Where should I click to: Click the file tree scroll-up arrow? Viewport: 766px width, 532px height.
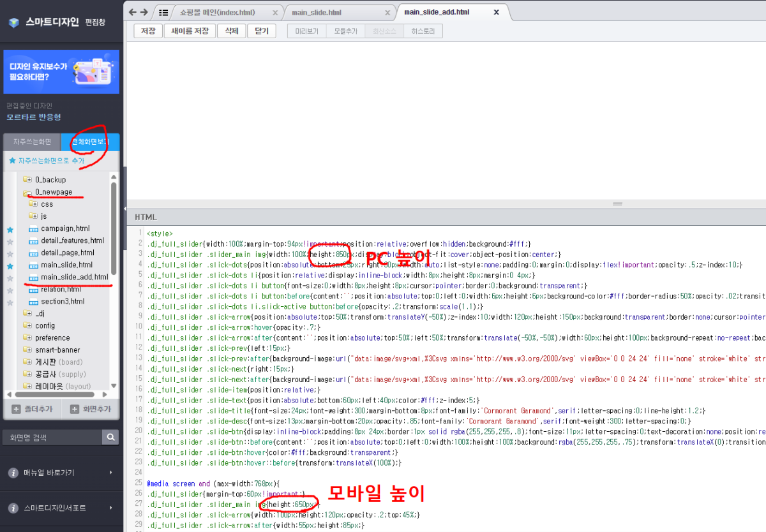114,177
